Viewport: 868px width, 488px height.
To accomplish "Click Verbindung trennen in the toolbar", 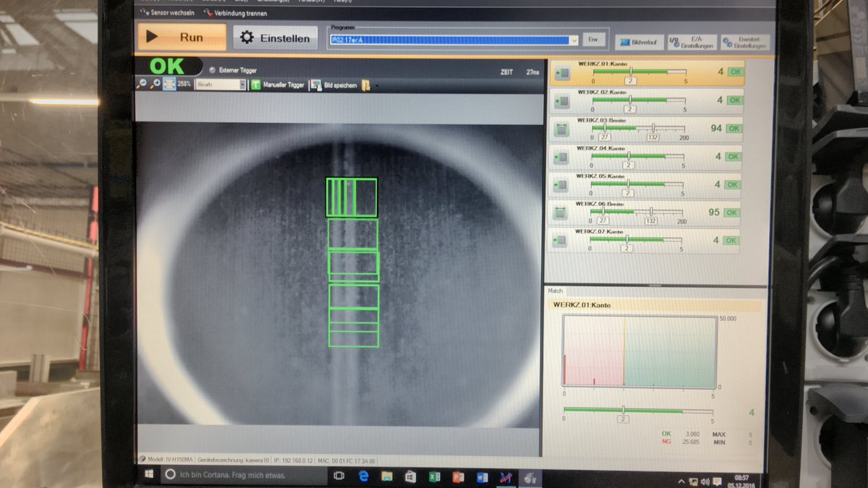I will coord(235,13).
